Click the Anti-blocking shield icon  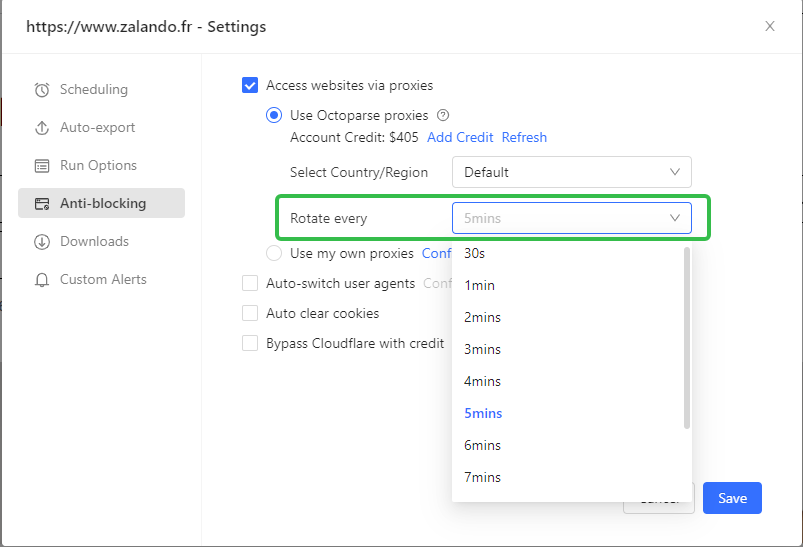coord(42,204)
